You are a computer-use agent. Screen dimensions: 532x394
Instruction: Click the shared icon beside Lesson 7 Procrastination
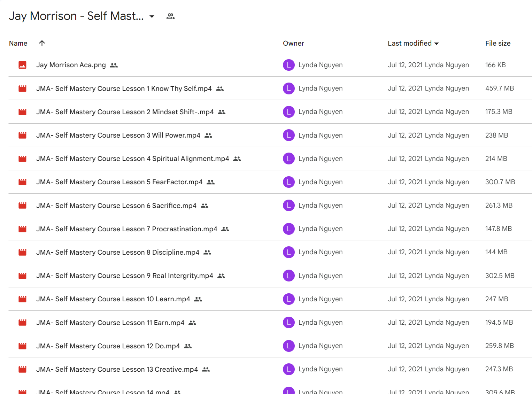pyautogui.click(x=225, y=229)
